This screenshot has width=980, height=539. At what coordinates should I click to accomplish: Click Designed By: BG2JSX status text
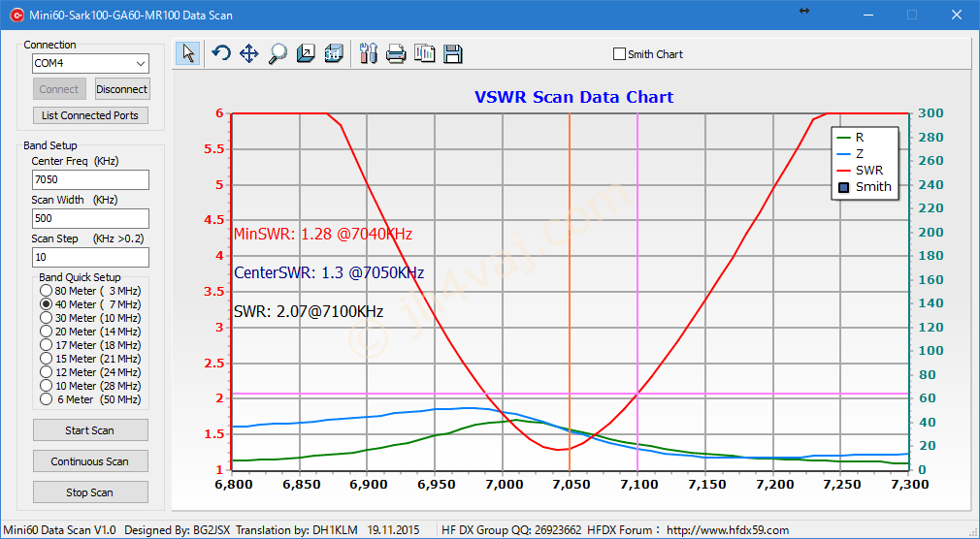(177, 530)
